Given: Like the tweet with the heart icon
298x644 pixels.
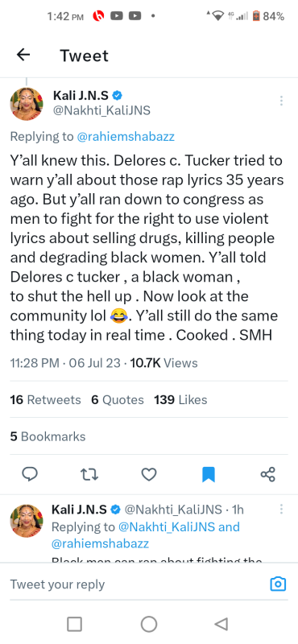Looking at the screenshot, I should (149, 475).
